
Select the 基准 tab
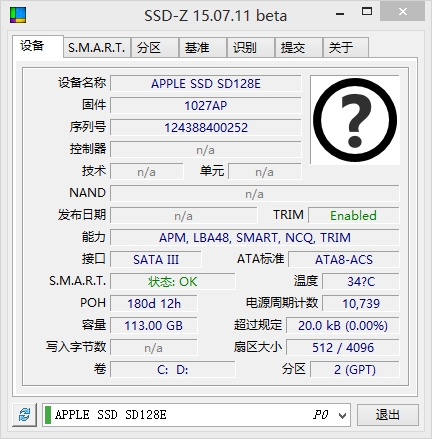click(x=203, y=48)
